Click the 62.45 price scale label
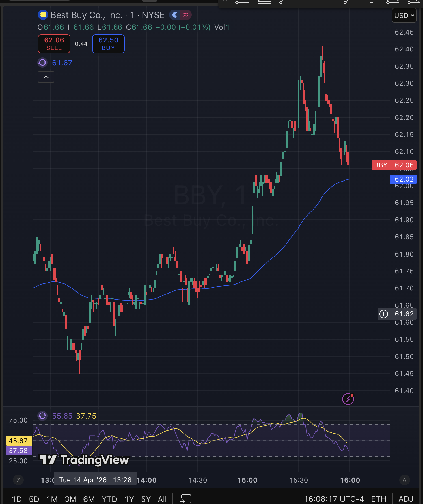 [404, 32]
